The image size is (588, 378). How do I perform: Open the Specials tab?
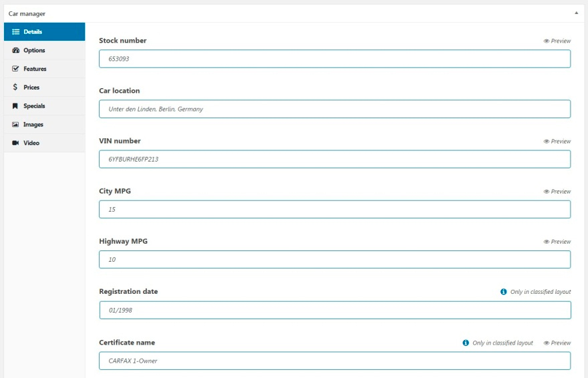click(33, 106)
